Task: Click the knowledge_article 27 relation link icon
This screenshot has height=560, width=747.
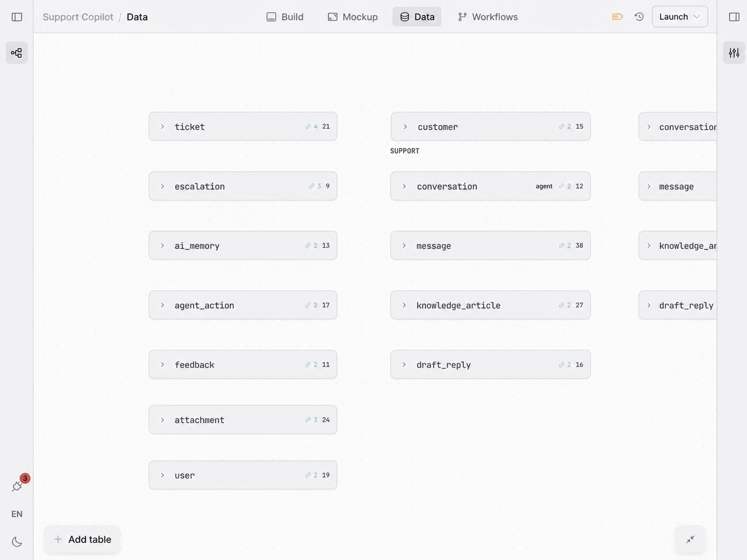Action: 562,305
